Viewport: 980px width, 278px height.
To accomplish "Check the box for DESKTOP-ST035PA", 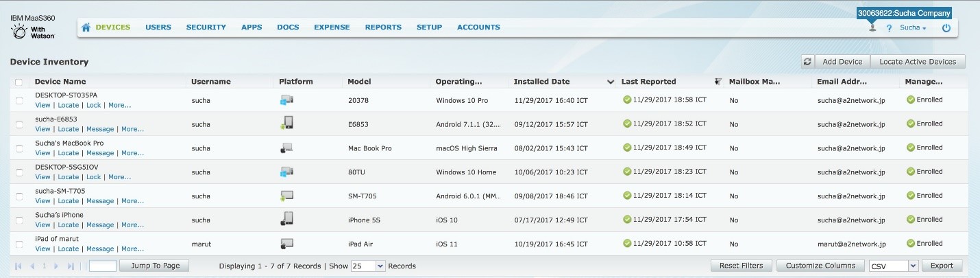I will [19, 101].
